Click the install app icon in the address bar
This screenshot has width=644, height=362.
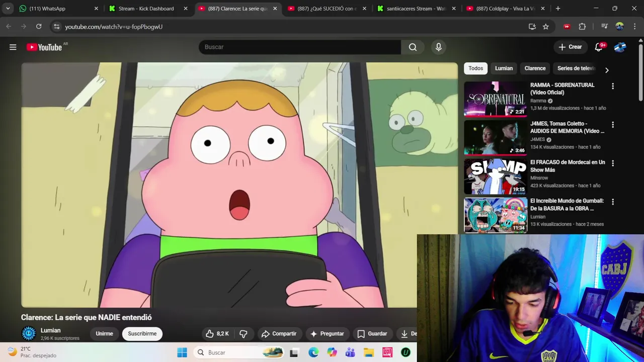point(532,27)
